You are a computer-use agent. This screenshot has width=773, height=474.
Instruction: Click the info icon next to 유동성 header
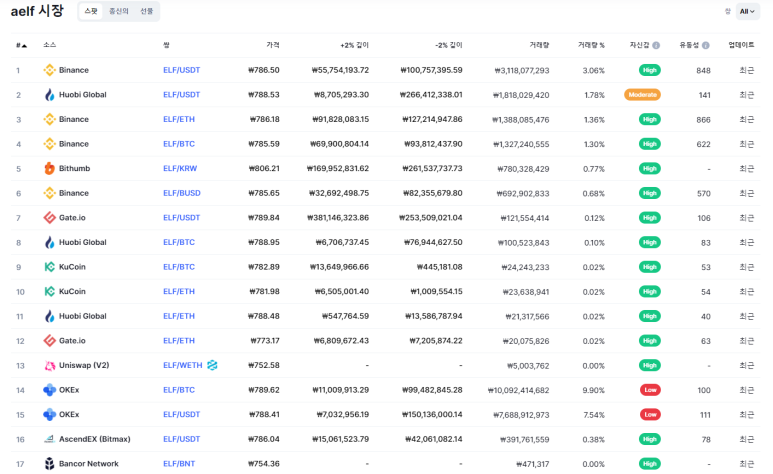706,45
